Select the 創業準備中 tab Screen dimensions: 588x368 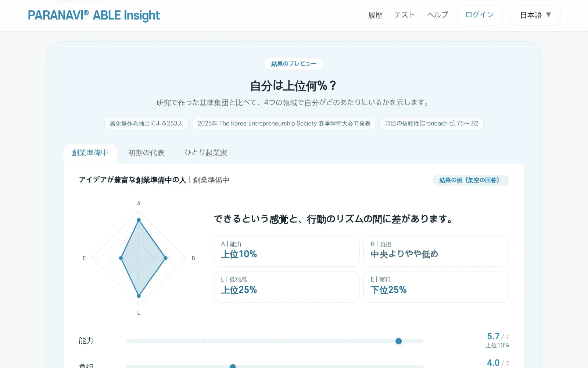pos(90,153)
